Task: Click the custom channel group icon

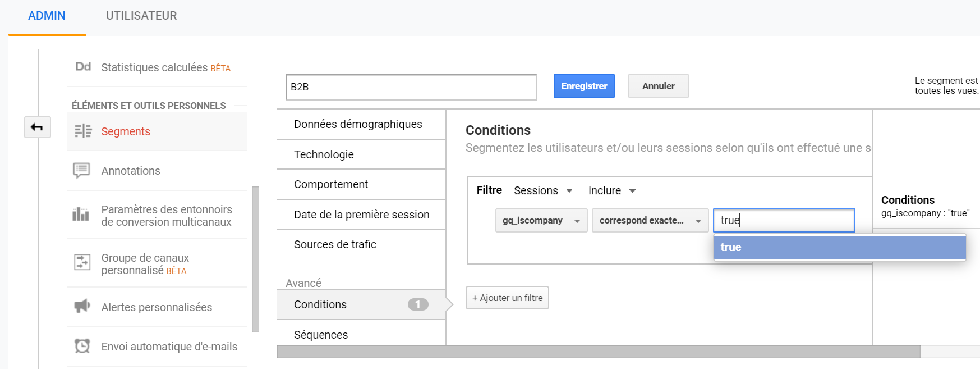Action: [x=82, y=262]
